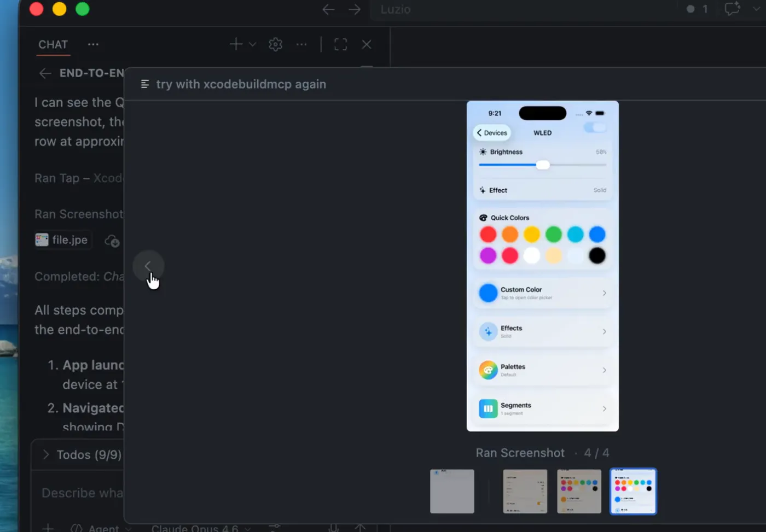Pick the pure white Quick Colors swatch
The width and height of the screenshot is (766, 532).
(x=532, y=255)
